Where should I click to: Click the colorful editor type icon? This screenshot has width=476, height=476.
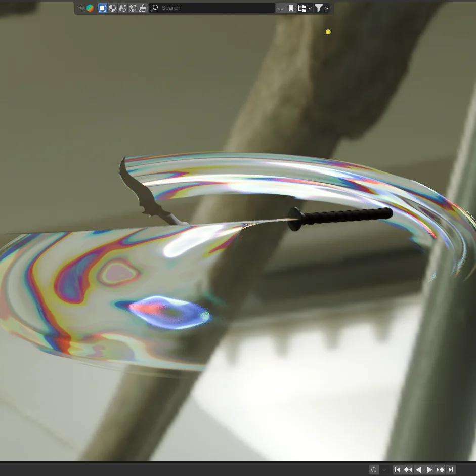tap(90, 8)
